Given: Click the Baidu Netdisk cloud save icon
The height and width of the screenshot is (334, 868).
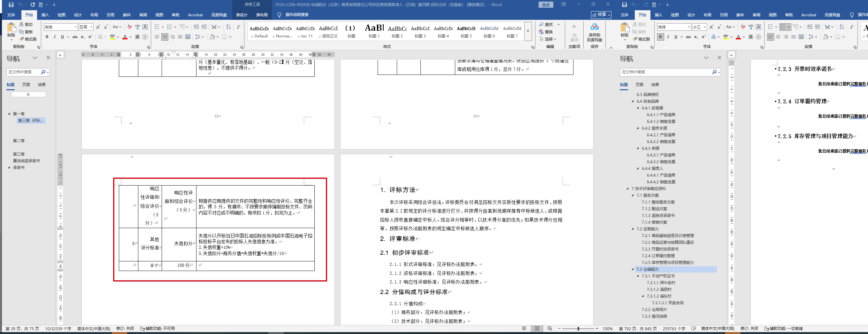Looking at the screenshot, I should coord(595,27).
